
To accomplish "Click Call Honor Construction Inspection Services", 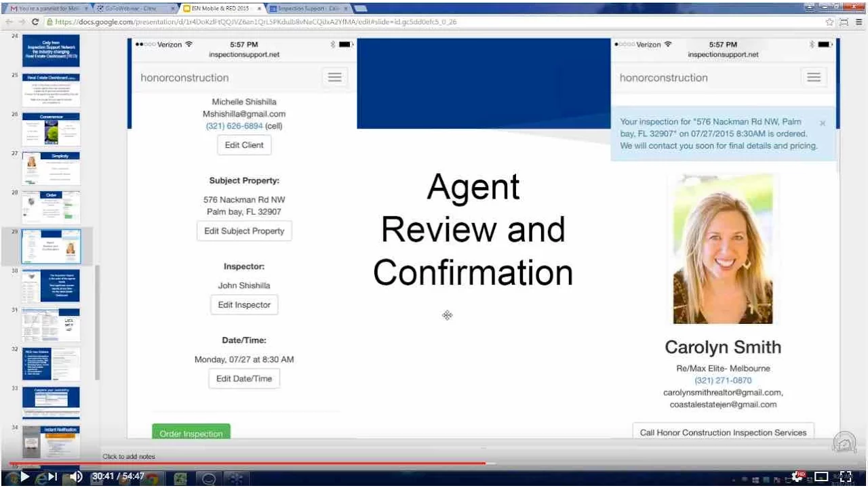I will 723,432.
